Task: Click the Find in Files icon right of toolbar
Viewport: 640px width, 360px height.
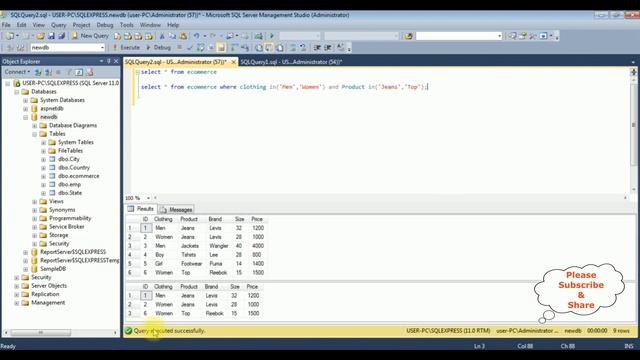Action: click(408, 36)
